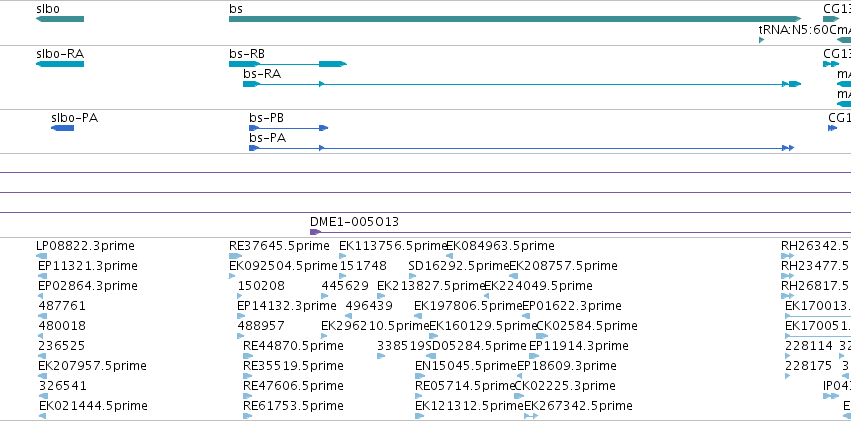Click the bs-RB transcript glyph

288,64
